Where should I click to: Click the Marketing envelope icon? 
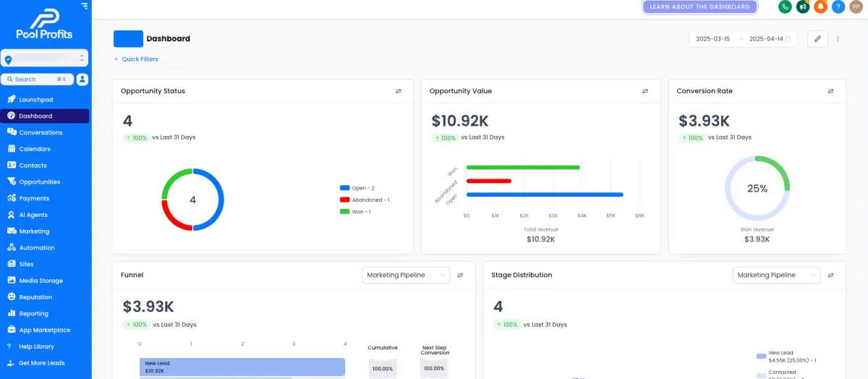pos(12,231)
